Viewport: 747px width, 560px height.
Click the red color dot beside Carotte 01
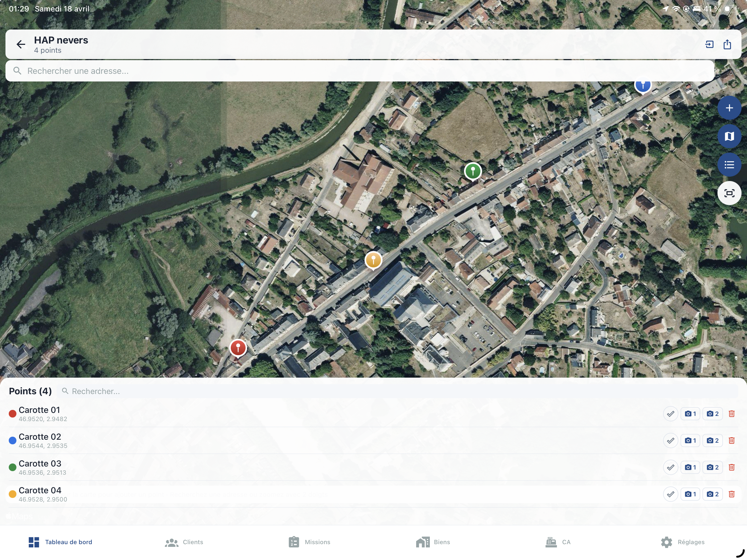12,413
